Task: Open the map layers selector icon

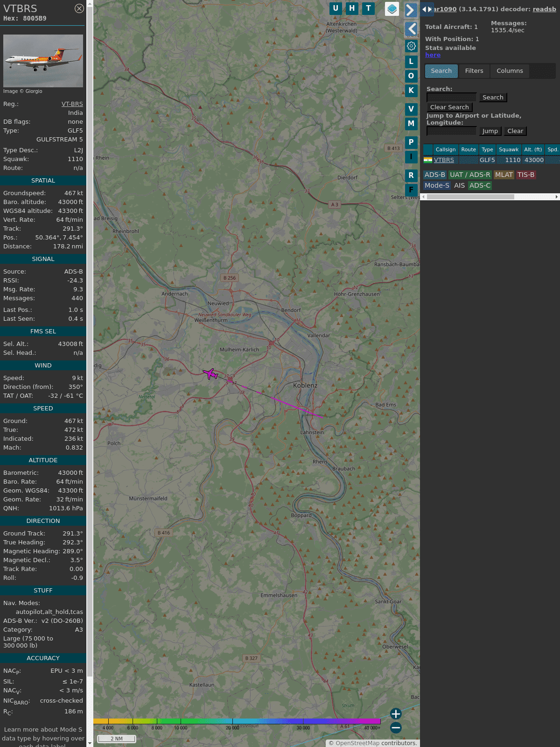Action: 392,9
